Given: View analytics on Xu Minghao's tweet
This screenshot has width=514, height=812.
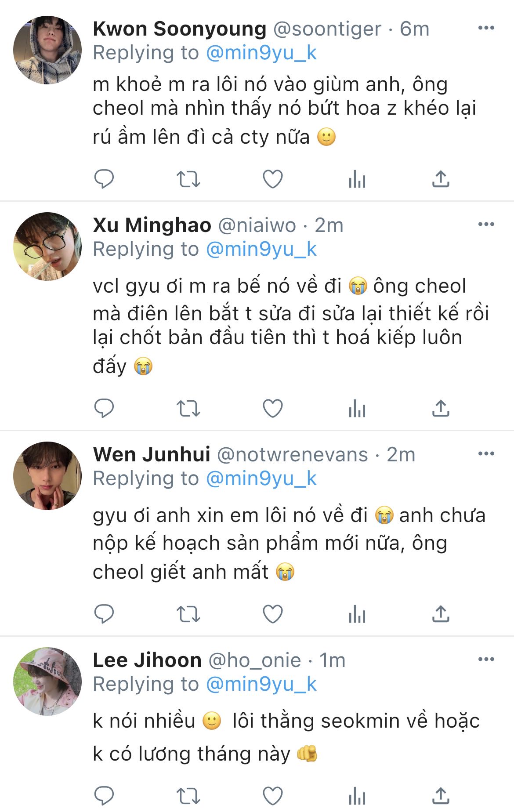Looking at the screenshot, I should (x=357, y=408).
